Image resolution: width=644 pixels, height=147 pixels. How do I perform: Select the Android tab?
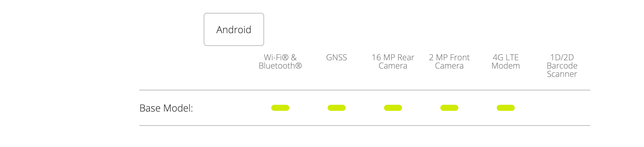coord(234,29)
